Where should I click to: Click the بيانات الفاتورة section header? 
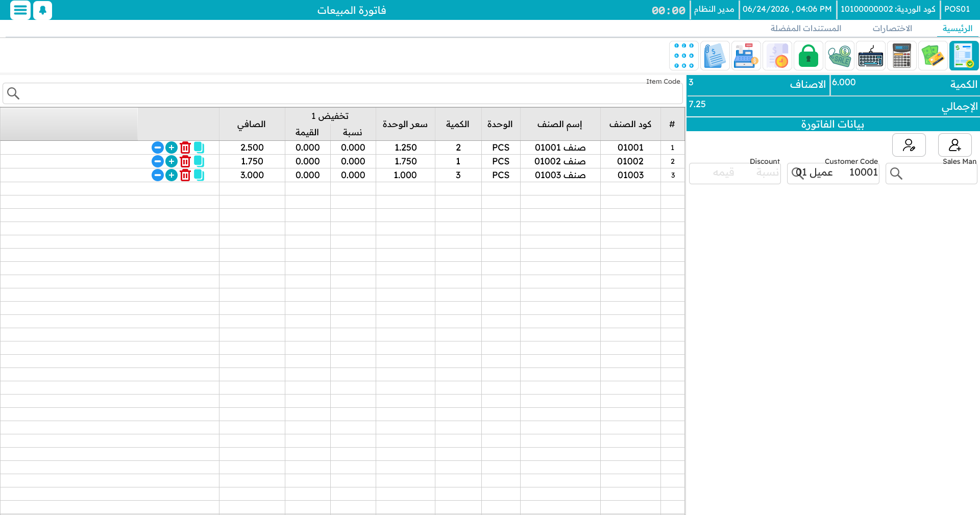tap(833, 124)
